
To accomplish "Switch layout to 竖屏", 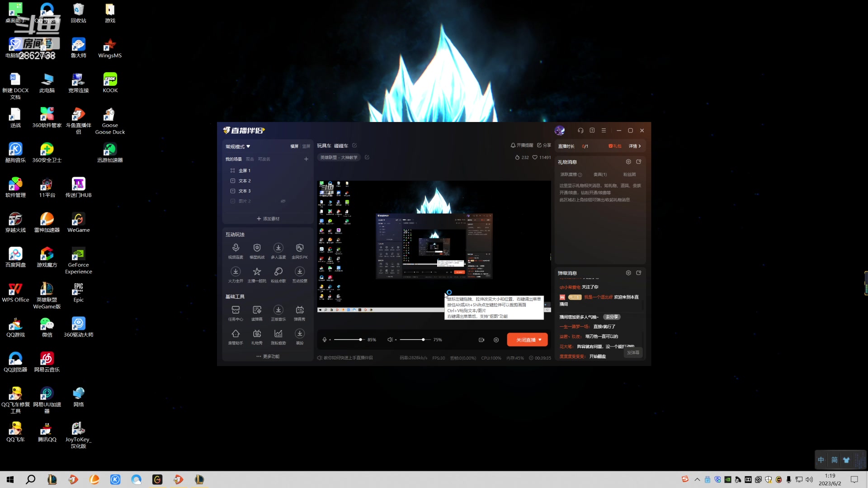I will pos(306,146).
